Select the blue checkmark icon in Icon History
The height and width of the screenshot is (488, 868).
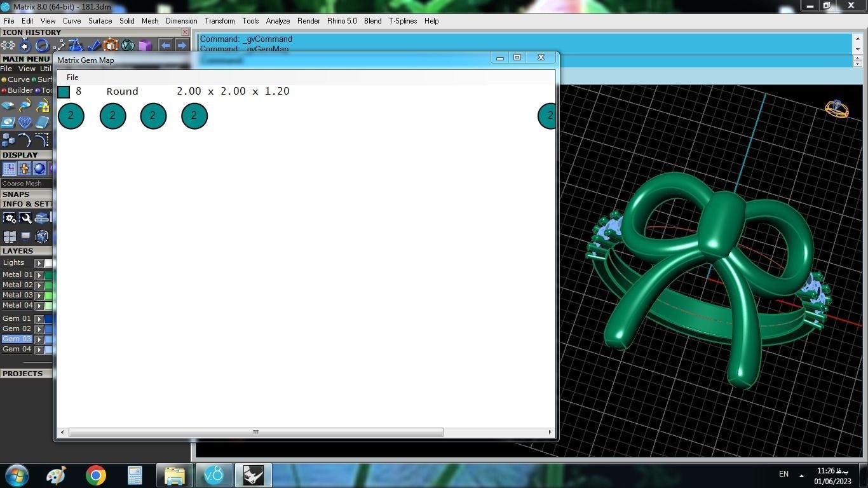[93, 45]
